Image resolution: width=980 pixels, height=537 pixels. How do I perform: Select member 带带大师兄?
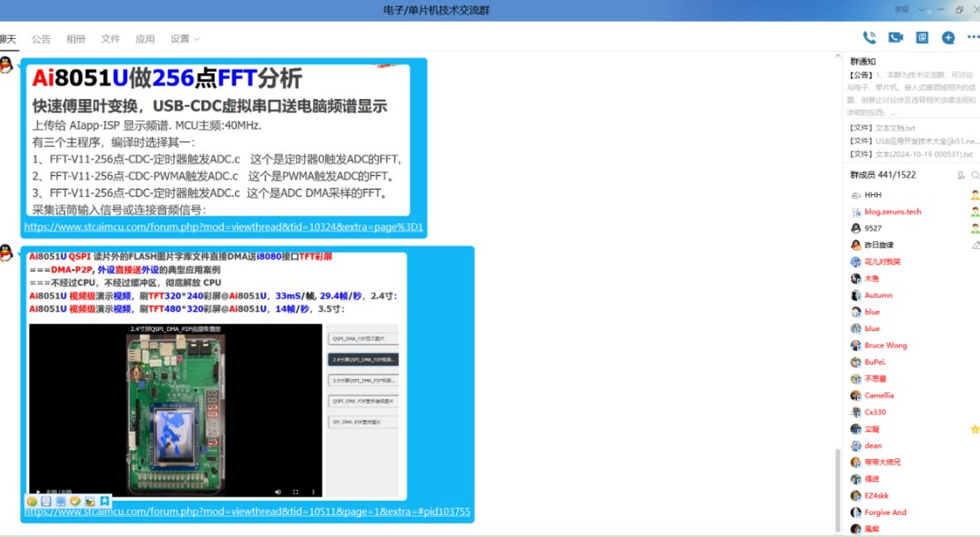coord(883,463)
